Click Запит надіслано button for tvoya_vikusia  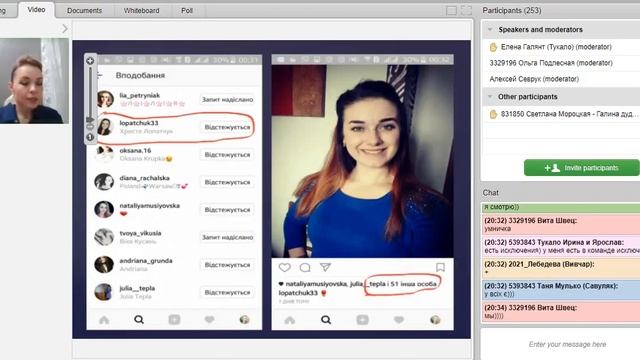[227, 237]
